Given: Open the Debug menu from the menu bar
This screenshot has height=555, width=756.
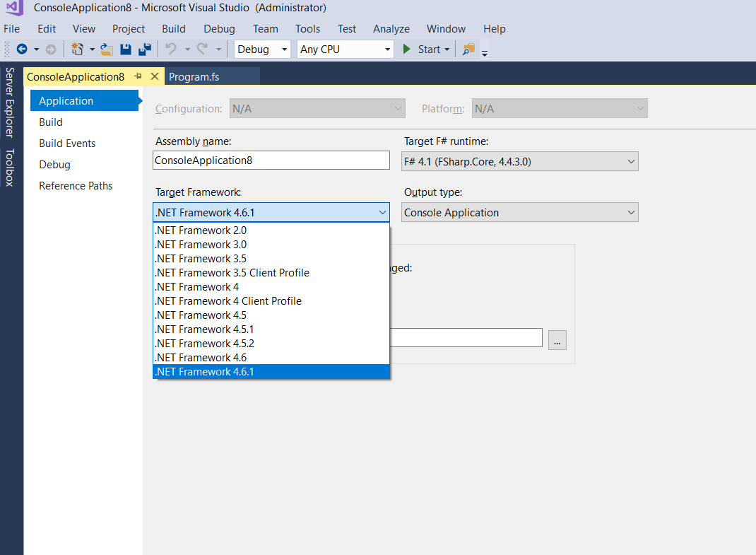Looking at the screenshot, I should click(218, 28).
